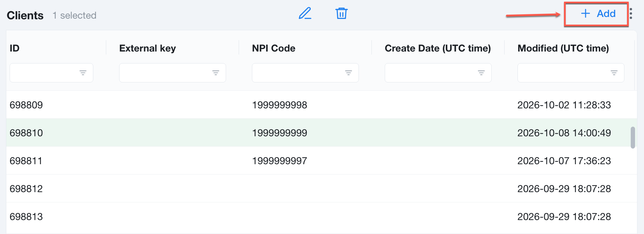Focus the External key filter input
Image resolution: width=644 pixels, height=234 pixels.
pos(165,73)
